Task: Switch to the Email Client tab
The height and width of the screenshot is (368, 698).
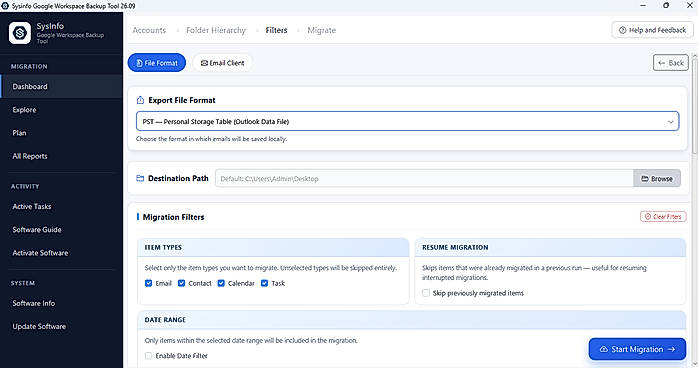Action: pos(222,63)
